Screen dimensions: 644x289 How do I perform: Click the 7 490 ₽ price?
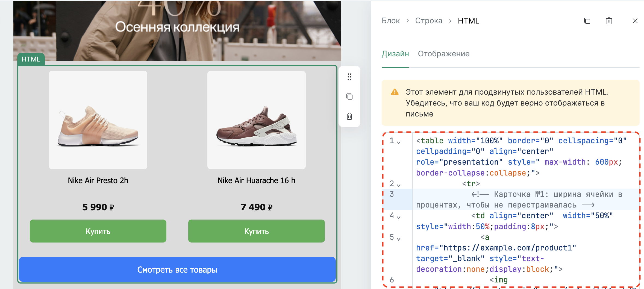[x=257, y=207]
